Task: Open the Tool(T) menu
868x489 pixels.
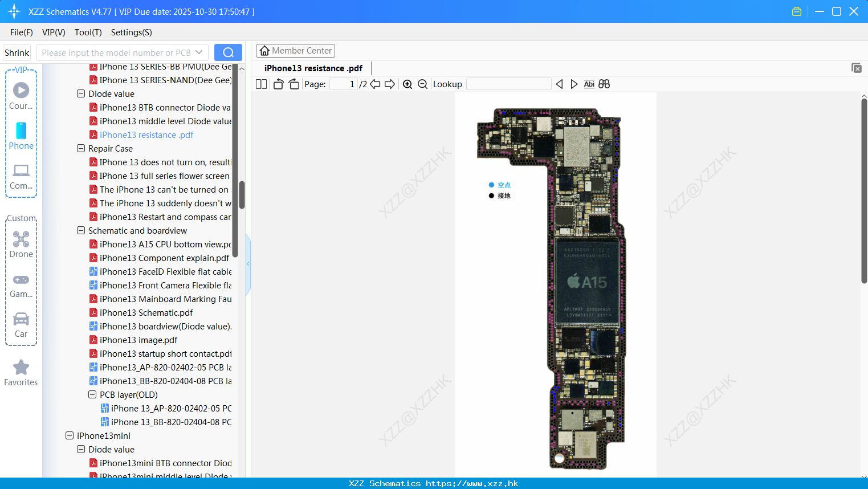Action: tap(88, 32)
